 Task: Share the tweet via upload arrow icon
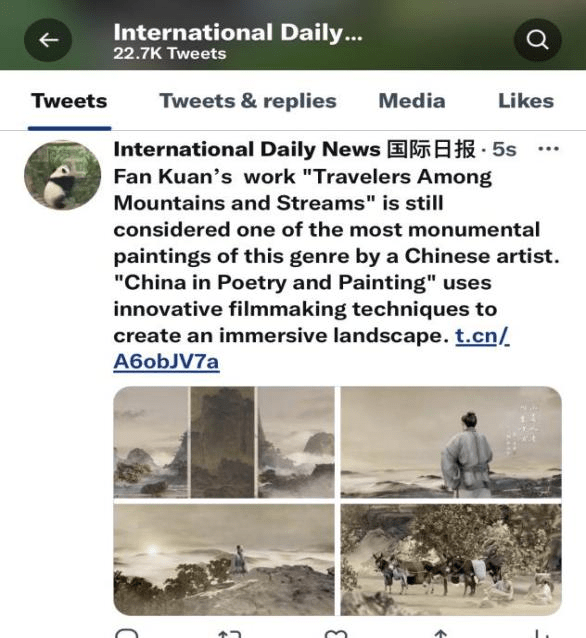[x=441, y=634]
